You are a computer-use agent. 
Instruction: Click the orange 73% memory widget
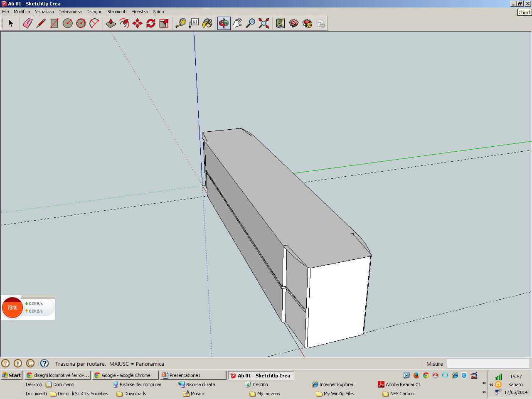(x=12, y=308)
